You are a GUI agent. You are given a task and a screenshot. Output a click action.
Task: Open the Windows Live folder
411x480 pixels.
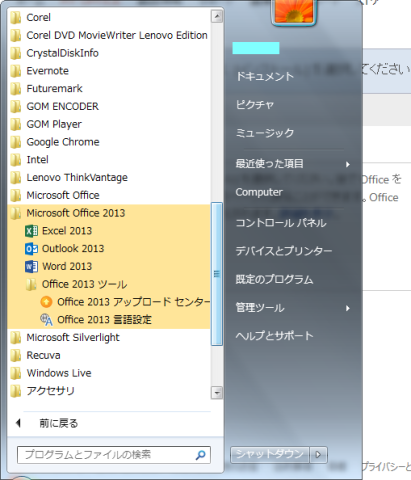109,373
